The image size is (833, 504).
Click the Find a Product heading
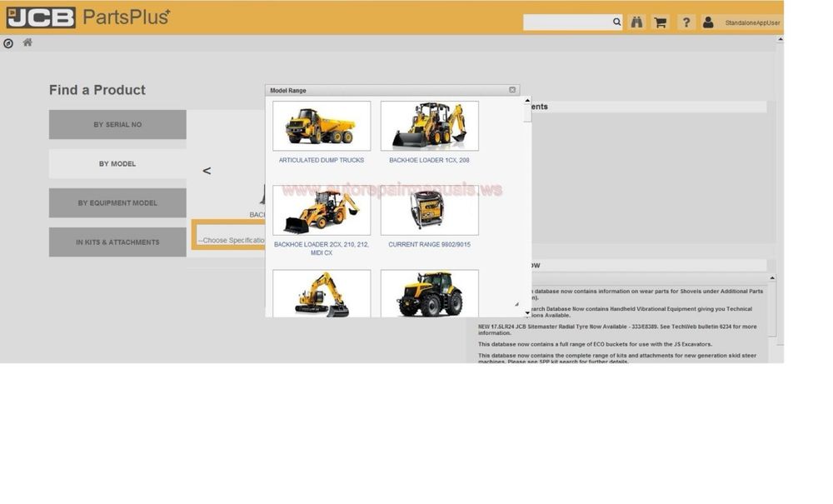pyautogui.click(x=97, y=90)
